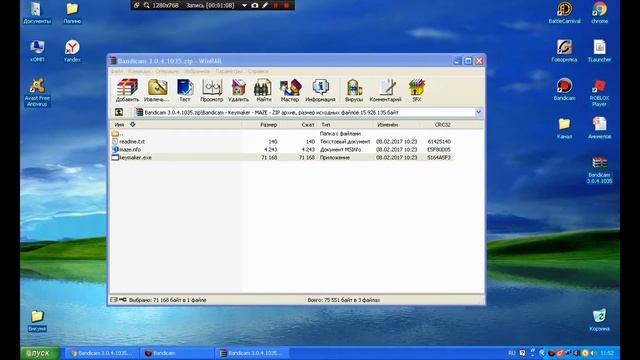Open the Файл menu in WinRAR
This screenshot has width=640, height=360.
pos(117,71)
